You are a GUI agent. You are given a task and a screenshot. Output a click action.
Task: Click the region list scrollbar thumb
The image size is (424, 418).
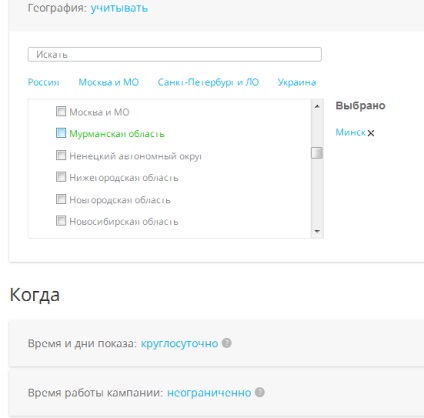(317, 153)
